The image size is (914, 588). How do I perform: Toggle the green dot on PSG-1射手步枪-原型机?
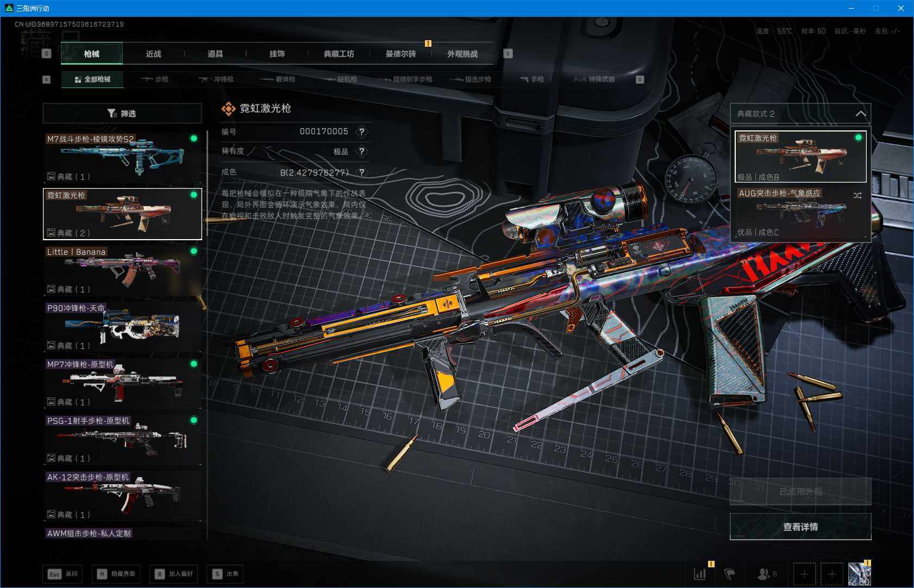click(193, 420)
